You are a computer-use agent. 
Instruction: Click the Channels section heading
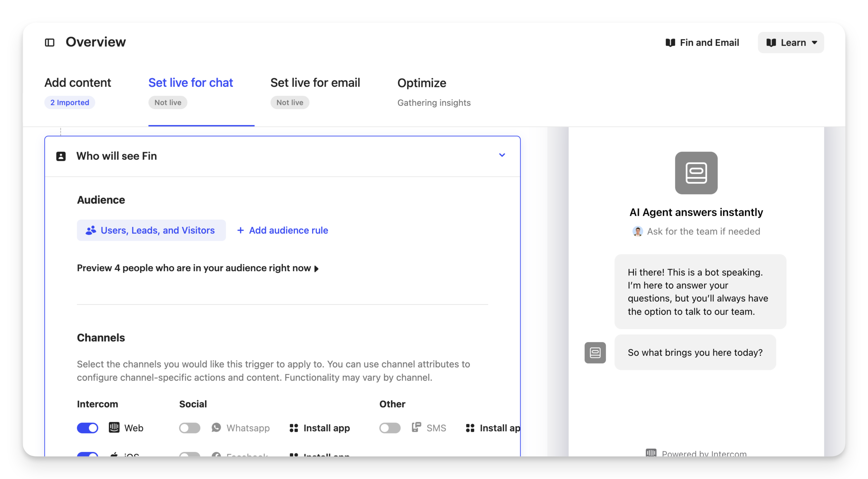pos(101,338)
